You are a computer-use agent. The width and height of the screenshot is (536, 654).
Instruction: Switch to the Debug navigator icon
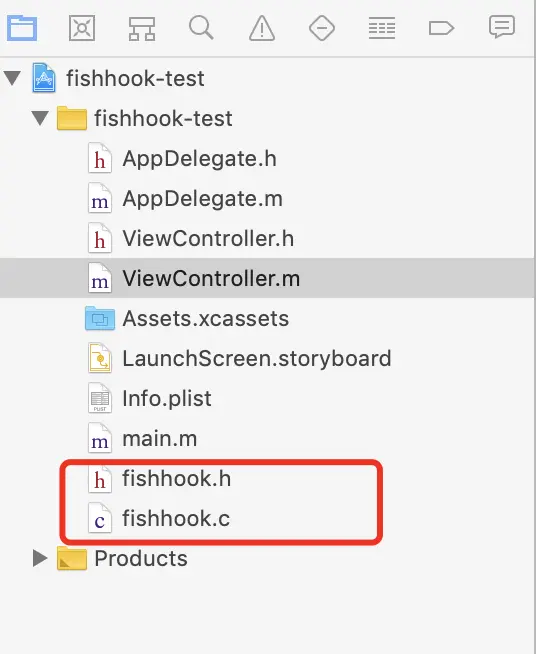click(382, 28)
